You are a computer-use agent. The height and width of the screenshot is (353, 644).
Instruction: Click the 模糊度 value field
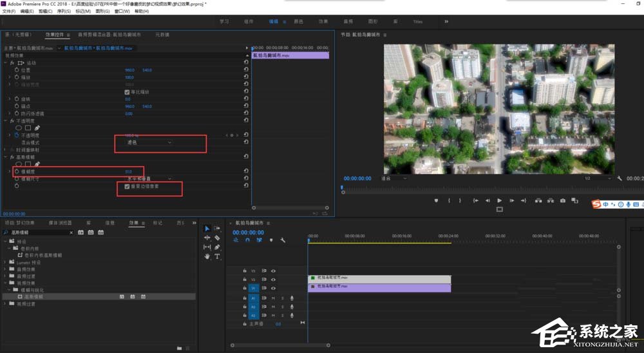[x=128, y=171]
